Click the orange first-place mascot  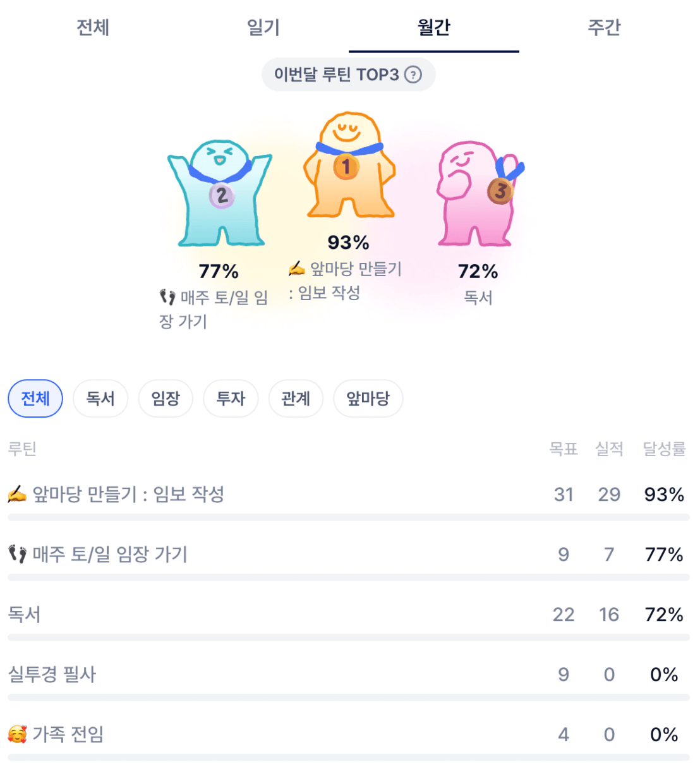click(349, 167)
